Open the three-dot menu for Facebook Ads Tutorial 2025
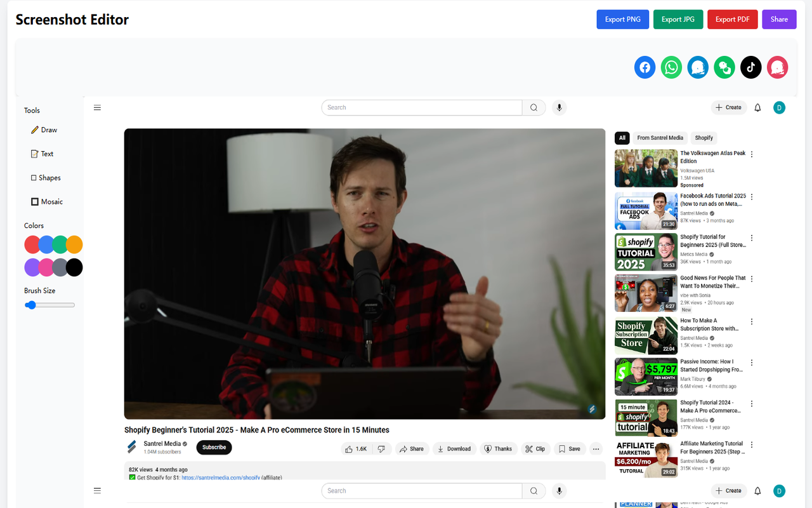812x508 pixels. [x=752, y=197]
